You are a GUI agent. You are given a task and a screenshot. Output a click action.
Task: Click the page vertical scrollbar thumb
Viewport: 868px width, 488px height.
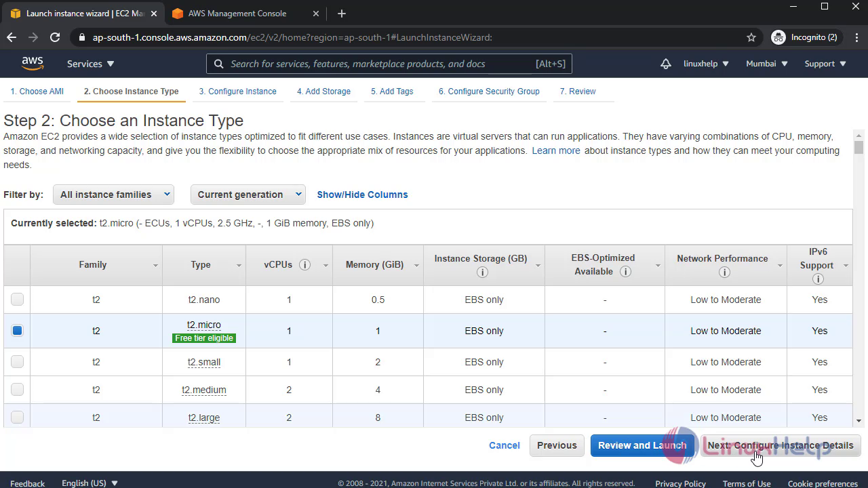(859, 147)
